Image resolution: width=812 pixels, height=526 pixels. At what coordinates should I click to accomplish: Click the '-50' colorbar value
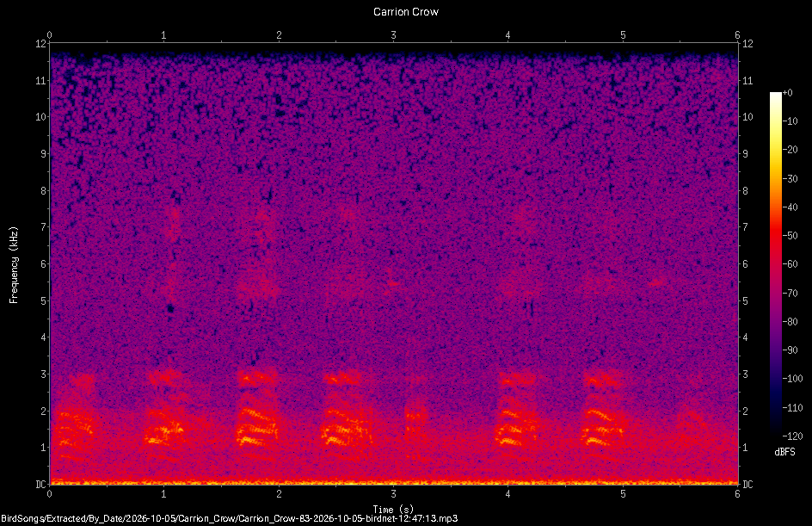(x=790, y=236)
